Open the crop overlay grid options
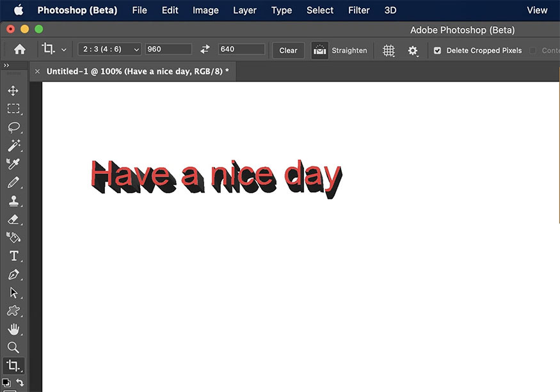 tap(388, 51)
